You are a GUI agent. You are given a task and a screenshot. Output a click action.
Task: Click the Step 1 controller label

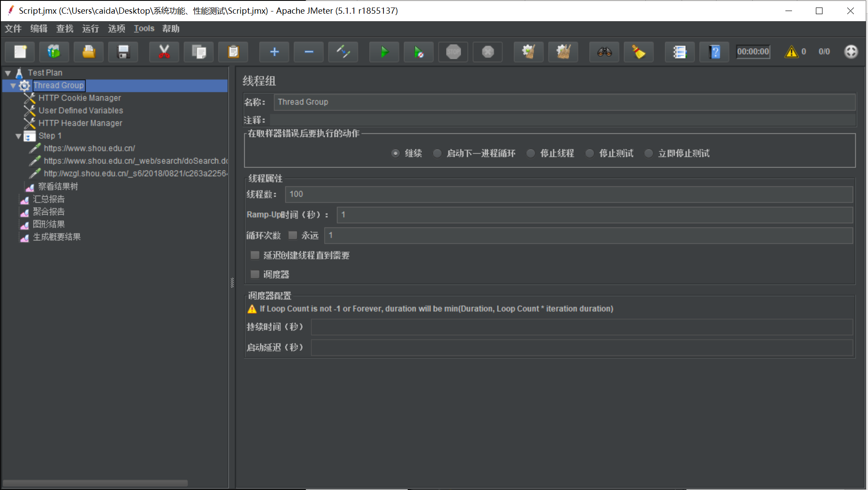coord(50,136)
